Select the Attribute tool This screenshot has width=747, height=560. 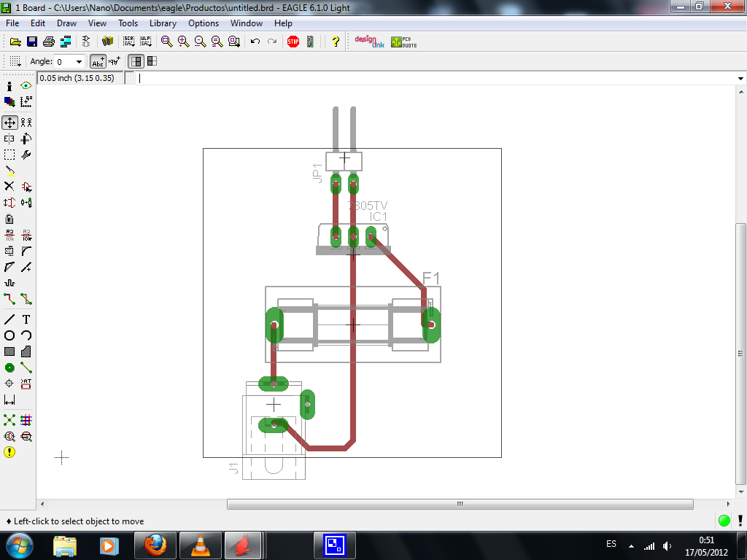26,384
